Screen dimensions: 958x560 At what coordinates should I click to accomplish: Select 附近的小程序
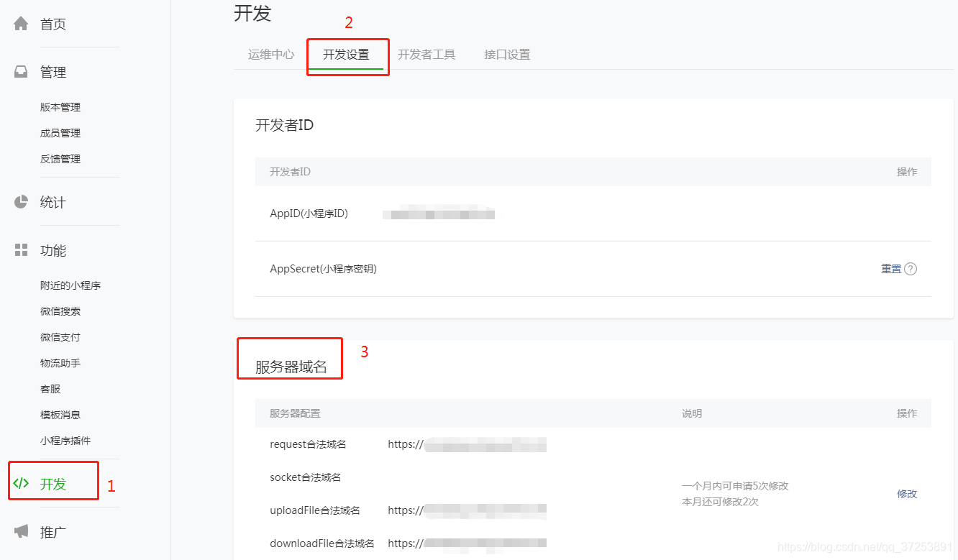click(x=70, y=285)
